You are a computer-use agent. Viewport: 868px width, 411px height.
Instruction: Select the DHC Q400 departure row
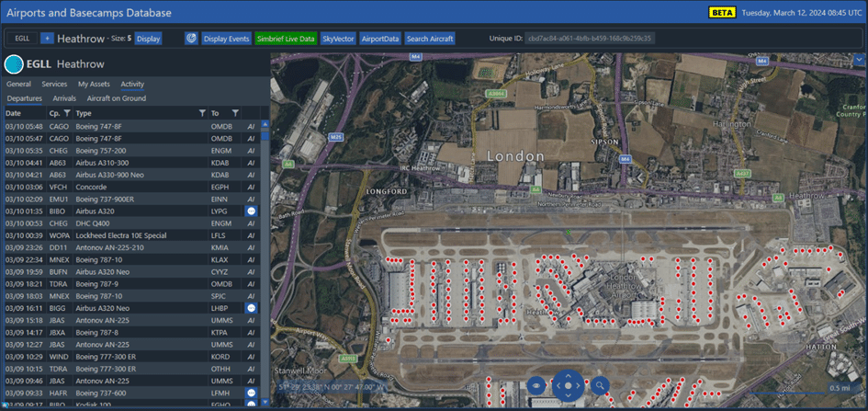click(x=131, y=223)
